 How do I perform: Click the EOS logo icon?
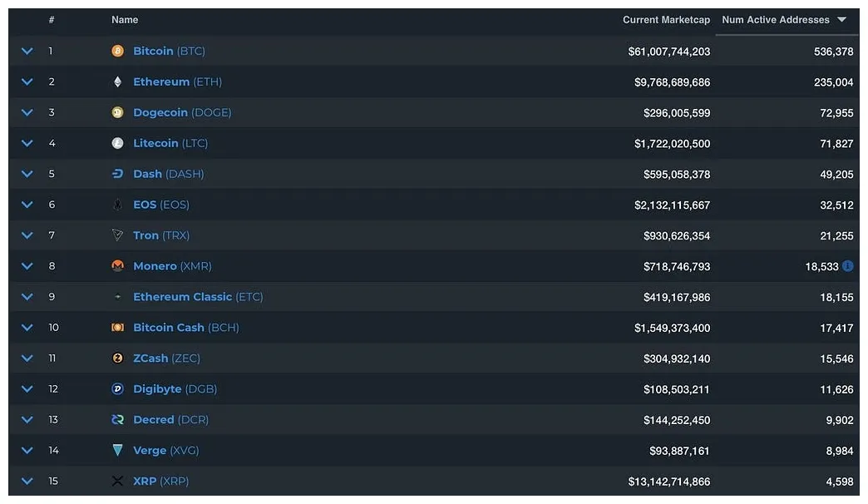point(118,205)
